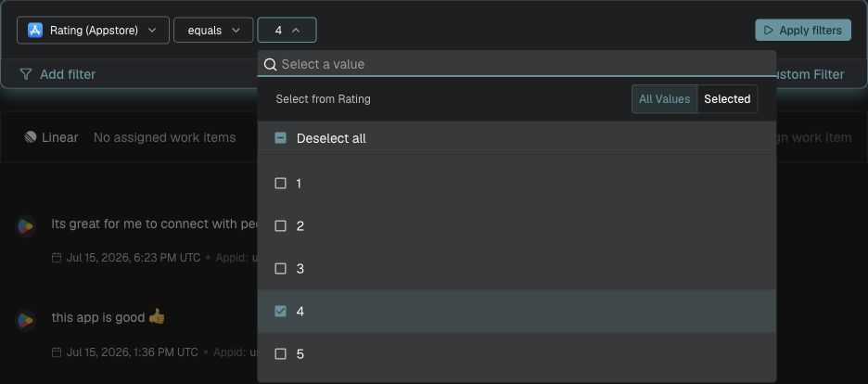Viewport: 868px width, 384px height.
Task: Check the rating value 5 checkbox
Action: tap(281, 353)
